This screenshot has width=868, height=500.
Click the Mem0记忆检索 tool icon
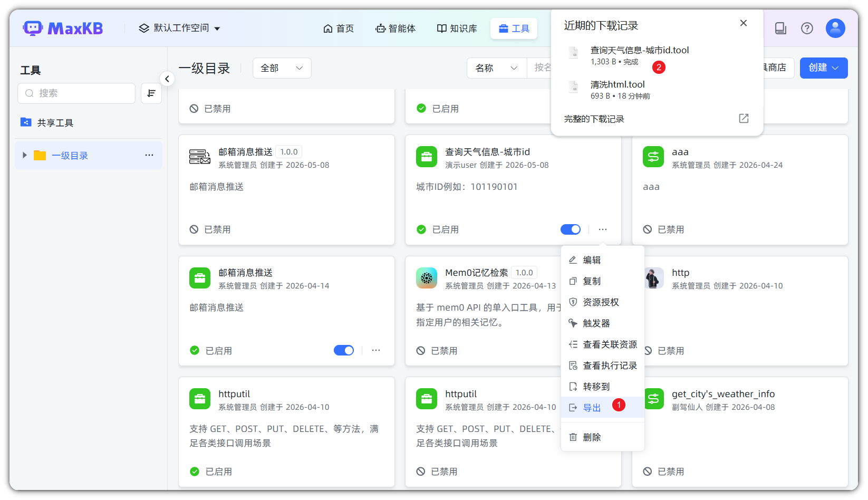tap(427, 278)
